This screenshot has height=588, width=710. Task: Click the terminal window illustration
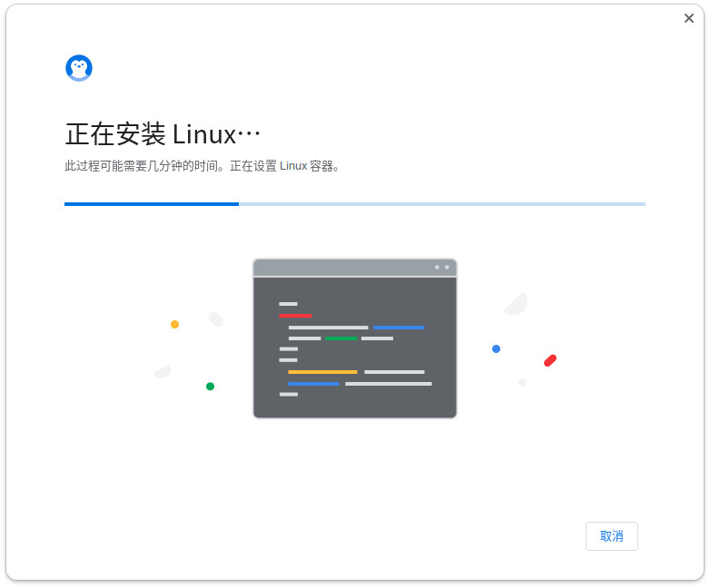click(x=355, y=338)
